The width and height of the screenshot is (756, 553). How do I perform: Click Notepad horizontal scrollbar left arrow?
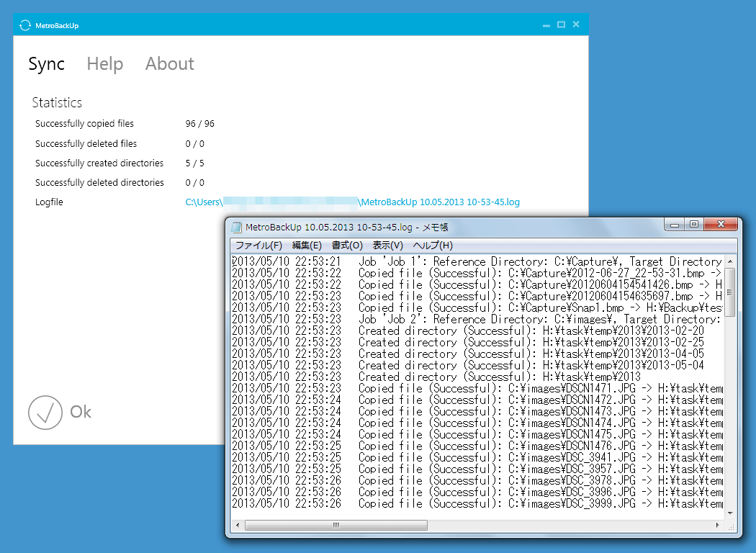click(x=237, y=525)
